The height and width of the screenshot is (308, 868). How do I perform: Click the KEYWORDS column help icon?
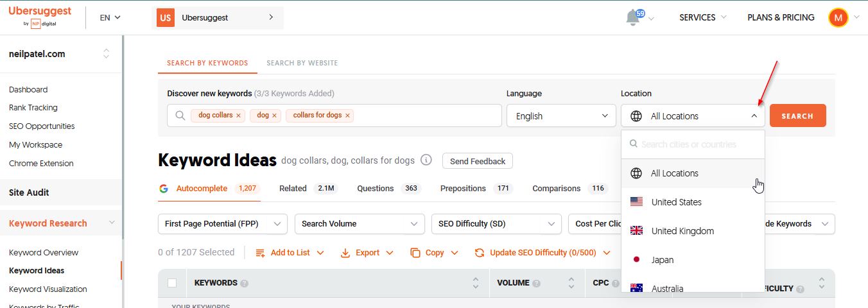point(245,283)
